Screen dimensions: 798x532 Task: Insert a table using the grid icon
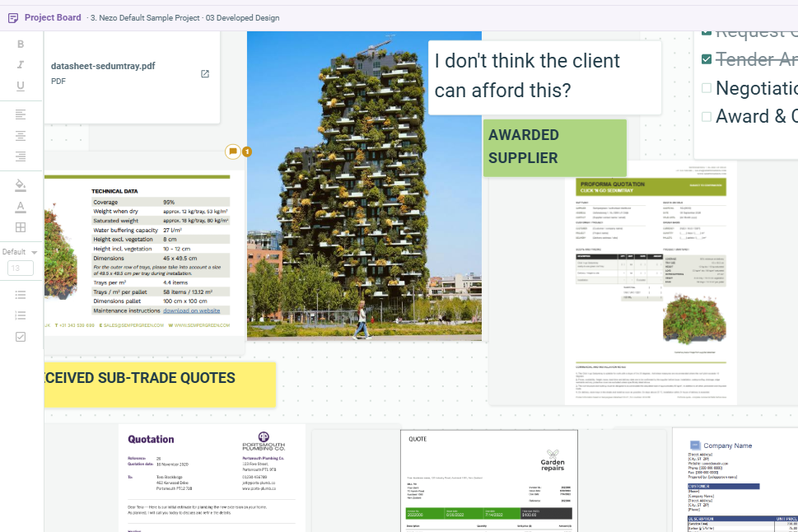[21, 227]
